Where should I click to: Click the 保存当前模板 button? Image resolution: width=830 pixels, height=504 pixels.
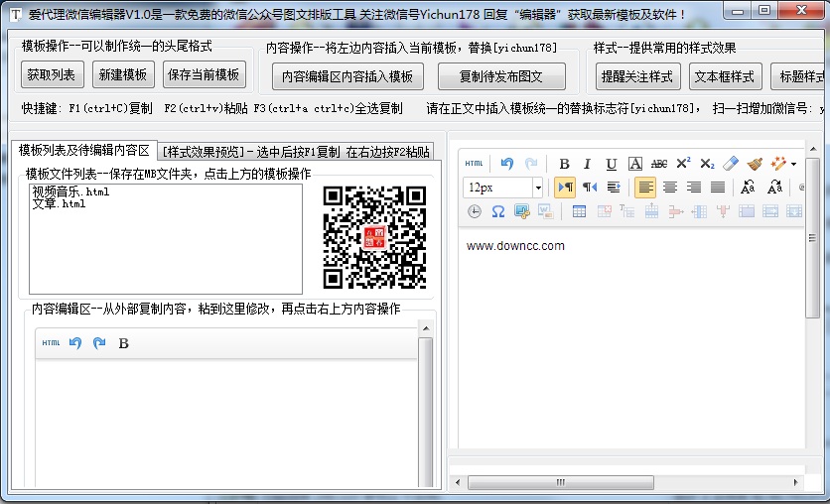[x=204, y=74]
